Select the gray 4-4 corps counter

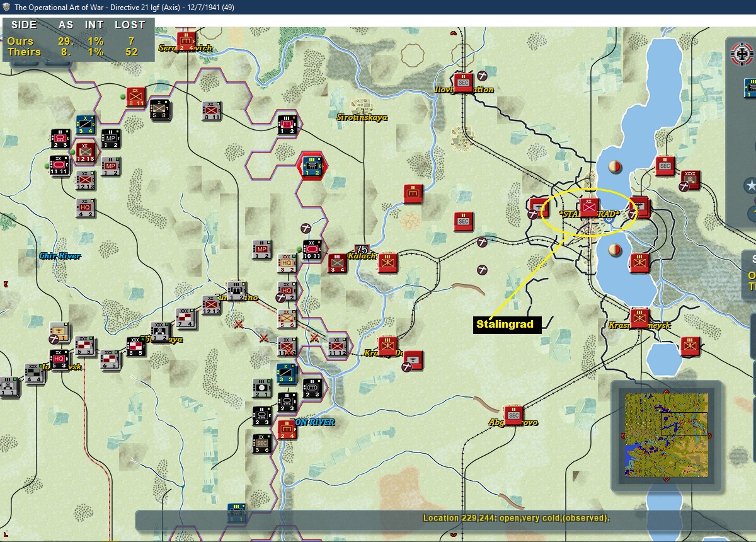tap(35, 374)
